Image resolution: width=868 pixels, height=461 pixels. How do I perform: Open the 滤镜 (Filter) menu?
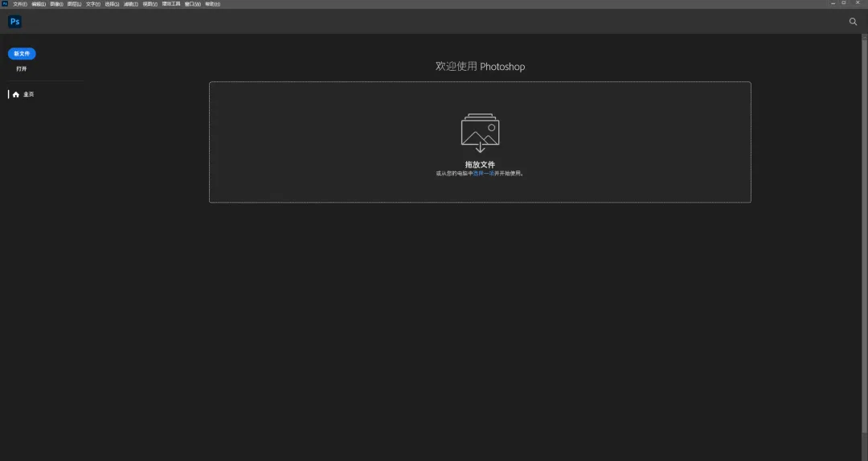point(131,4)
